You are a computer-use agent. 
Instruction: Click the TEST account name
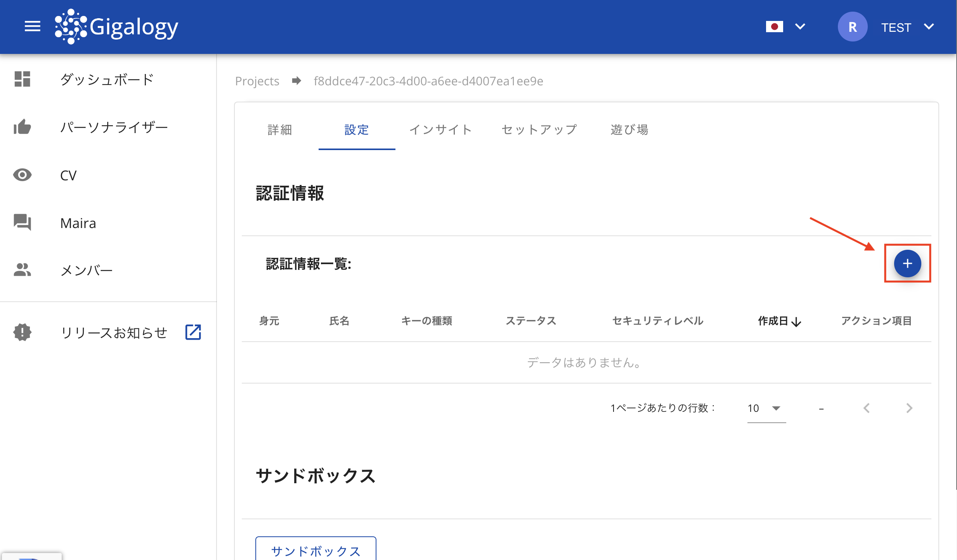coord(896,28)
